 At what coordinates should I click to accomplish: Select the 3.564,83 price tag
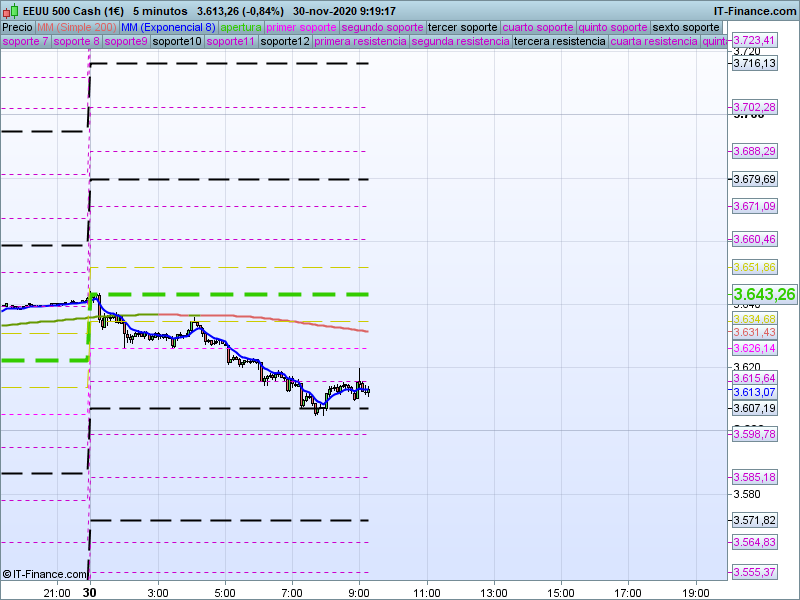[x=754, y=542]
